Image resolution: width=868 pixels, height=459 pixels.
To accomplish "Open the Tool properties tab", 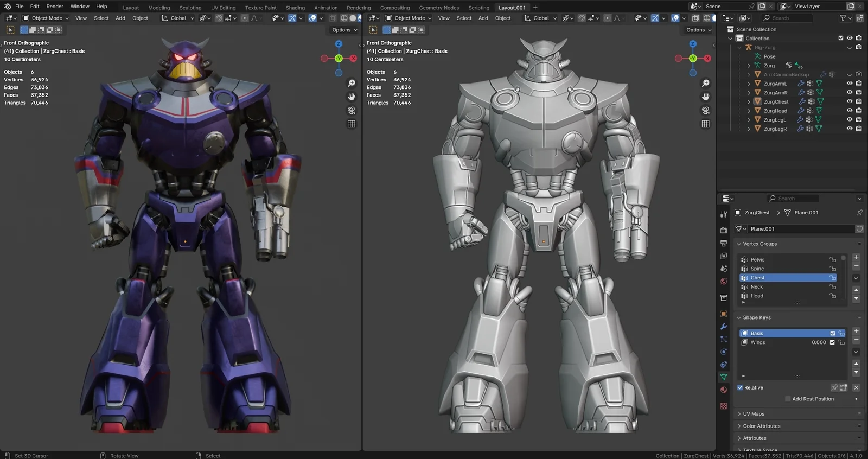I will click(x=724, y=215).
